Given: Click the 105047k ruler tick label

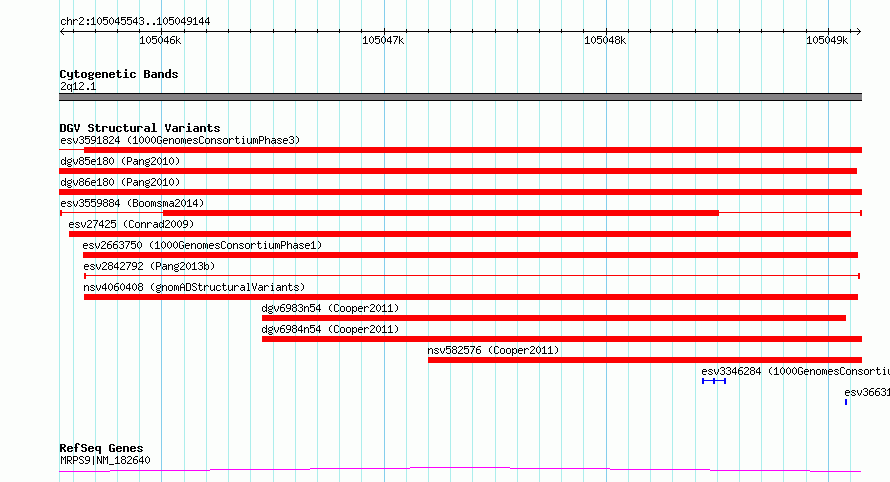Looking at the screenshot, I should point(383,40).
